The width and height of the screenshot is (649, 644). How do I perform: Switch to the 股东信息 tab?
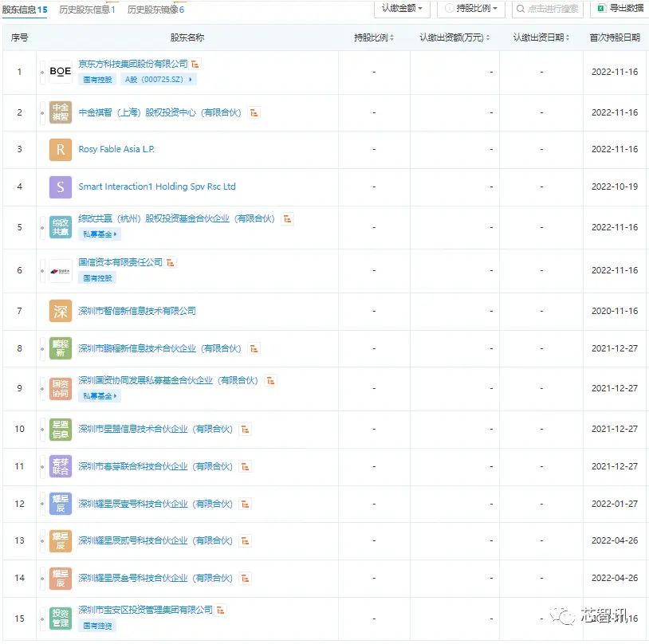tap(25, 9)
